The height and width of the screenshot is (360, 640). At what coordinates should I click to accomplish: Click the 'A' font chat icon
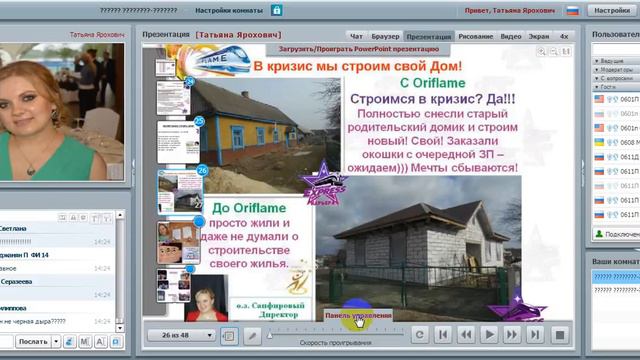pos(100,342)
